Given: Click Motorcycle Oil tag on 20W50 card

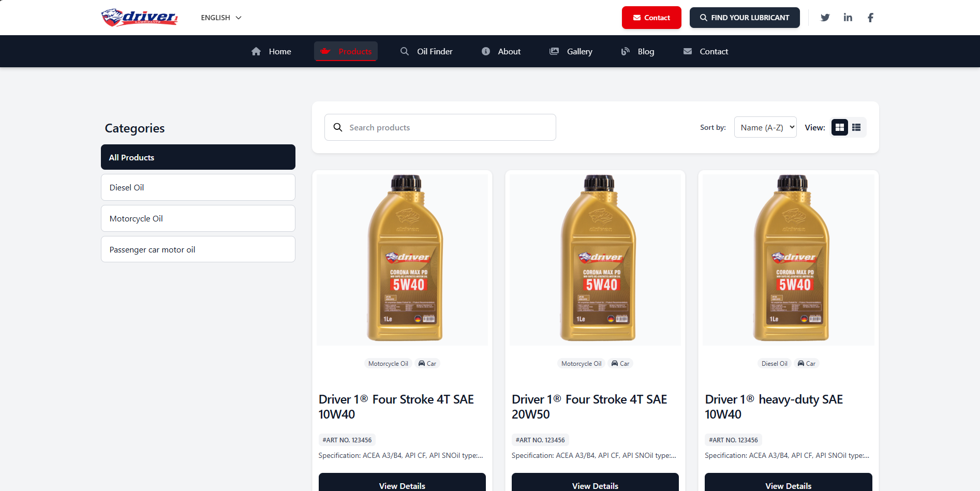Looking at the screenshot, I should 581,364.
